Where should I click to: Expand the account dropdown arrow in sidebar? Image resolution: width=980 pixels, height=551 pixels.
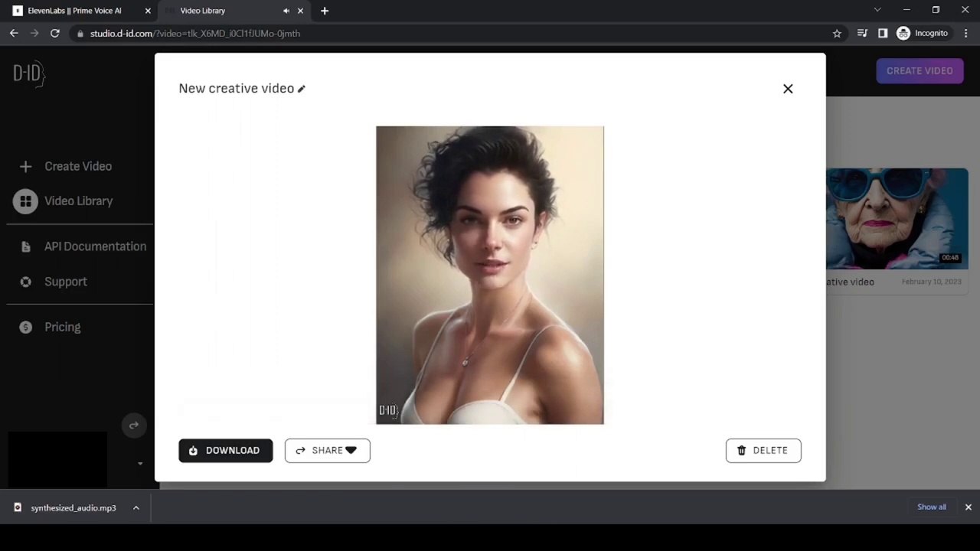[140, 464]
